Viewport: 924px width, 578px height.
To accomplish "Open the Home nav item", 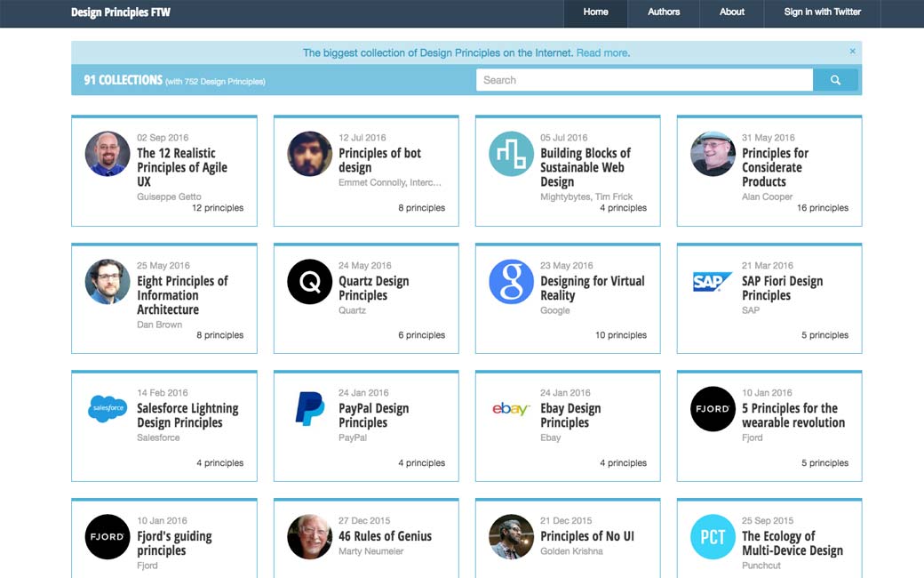I will tap(595, 12).
